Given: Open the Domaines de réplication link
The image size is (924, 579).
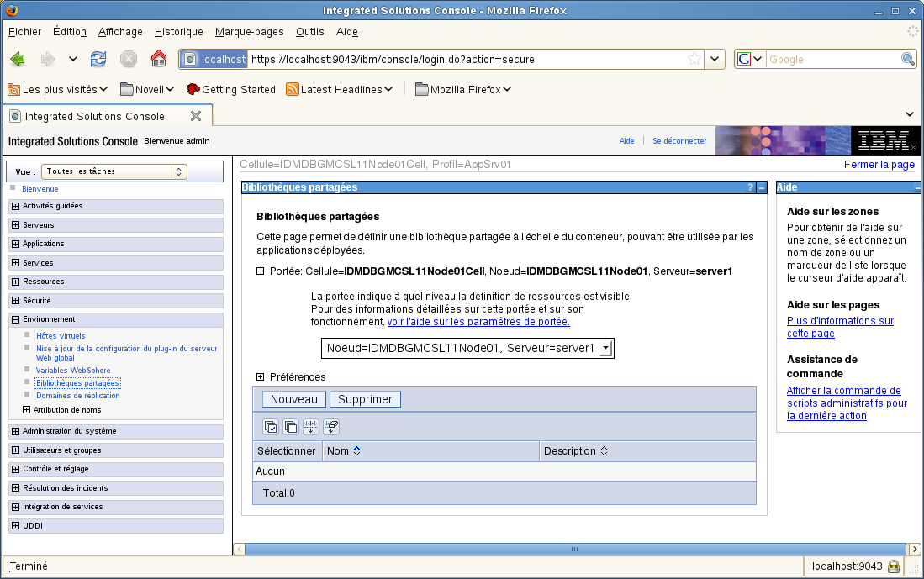Looking at the screenshot, I should click(78, 396).
